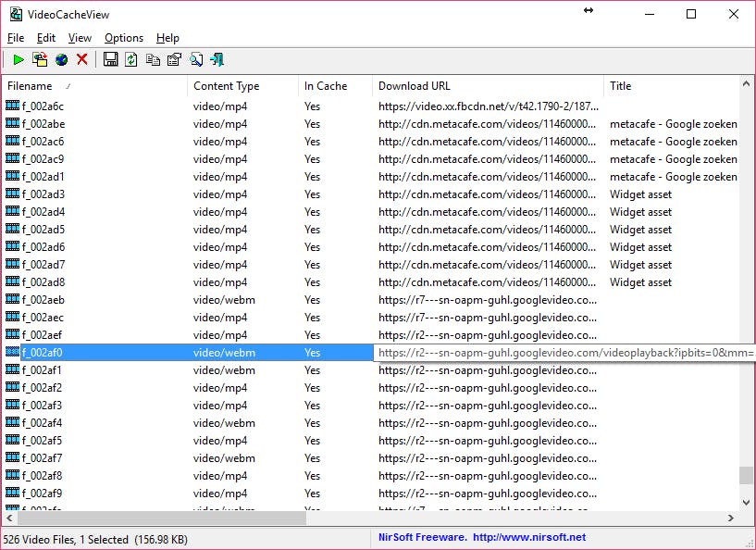The height and width of the screenshot is (550, 756).
Task: Click the Refresh toolbar icon
Action: 131,60
